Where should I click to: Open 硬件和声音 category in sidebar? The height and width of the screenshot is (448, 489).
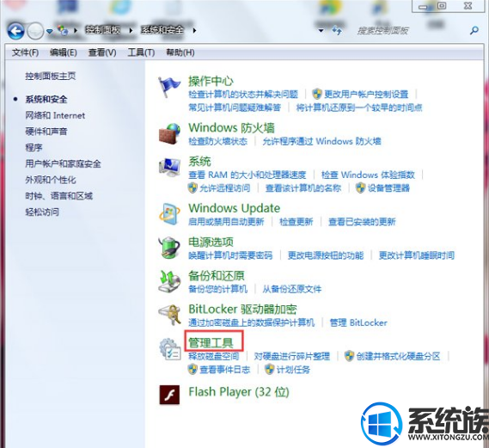[x=46, y=132]
